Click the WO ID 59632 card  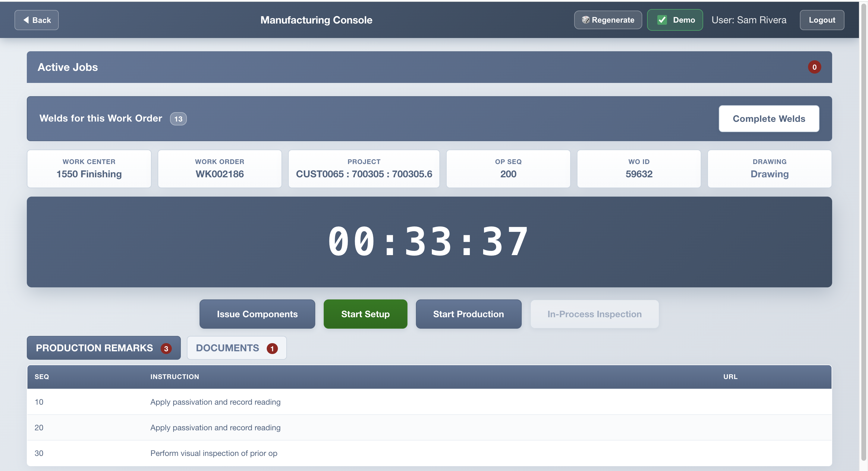tap(639, 169)
